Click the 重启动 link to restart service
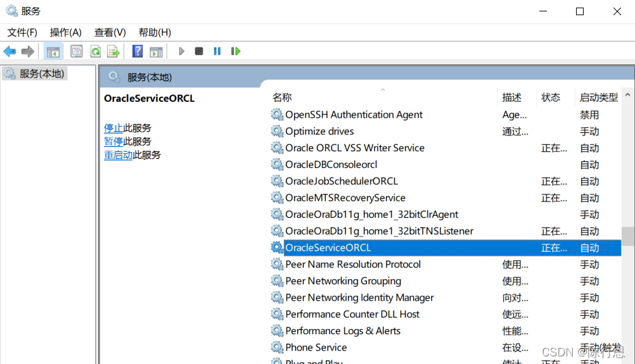 [x=119, y=155]
